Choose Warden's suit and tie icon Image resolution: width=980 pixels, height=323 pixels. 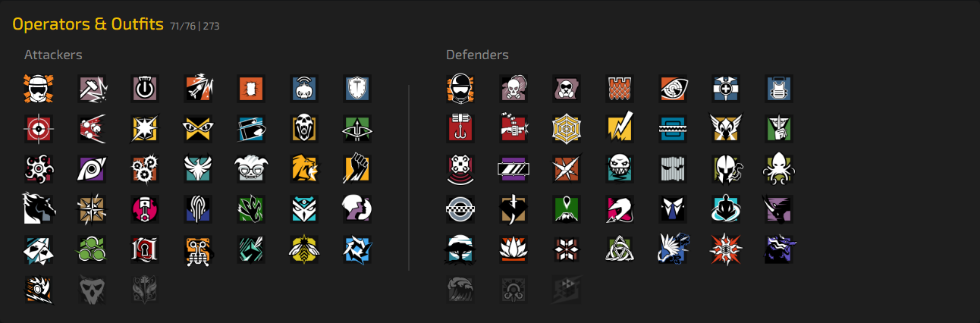coord(673,208)
